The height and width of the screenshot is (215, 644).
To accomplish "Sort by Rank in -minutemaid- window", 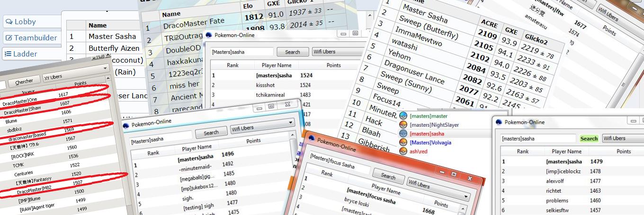I will (153, 153).
